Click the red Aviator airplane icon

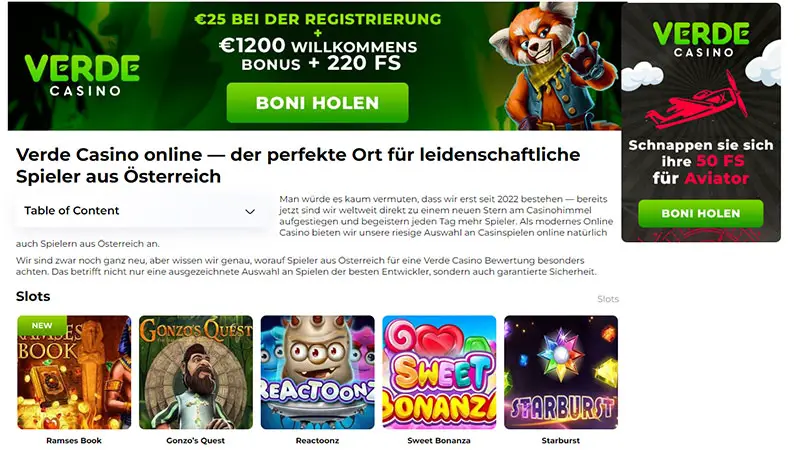pos(698,102)
